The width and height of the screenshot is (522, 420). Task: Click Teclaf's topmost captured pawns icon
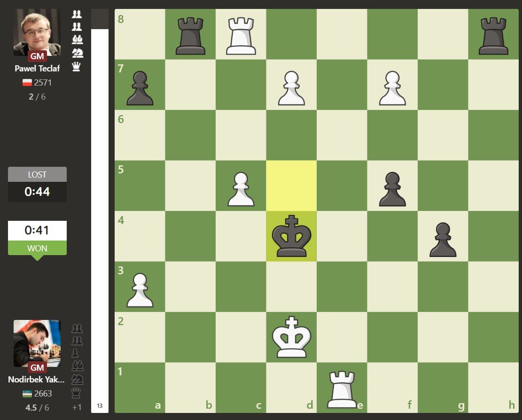(x=77, y=14)
